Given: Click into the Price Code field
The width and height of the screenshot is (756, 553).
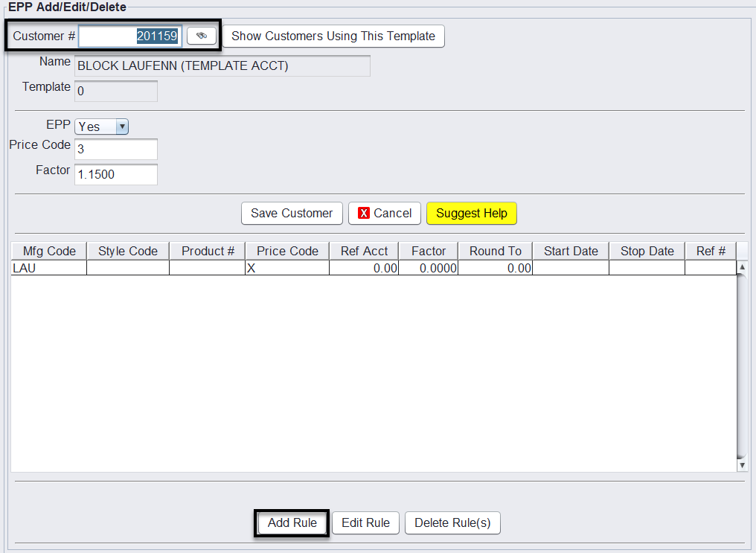Looking at the screenshot, I should pos(116,150).
